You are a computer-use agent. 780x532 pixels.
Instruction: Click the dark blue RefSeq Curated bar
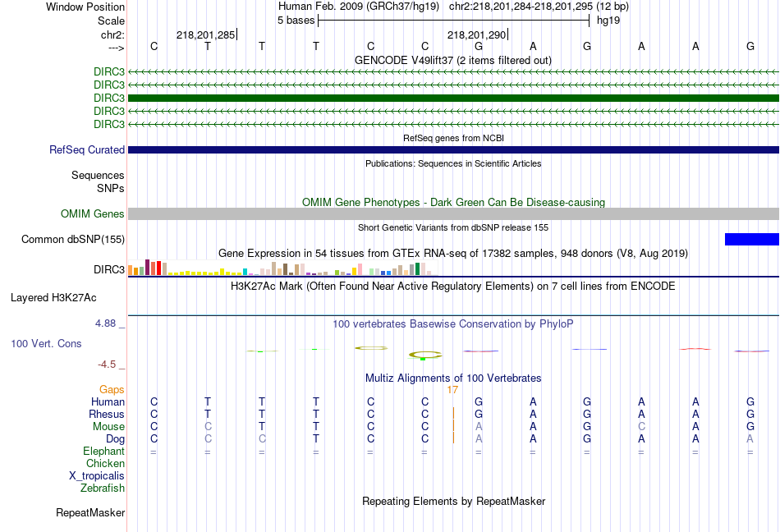[x=453, y=149]
